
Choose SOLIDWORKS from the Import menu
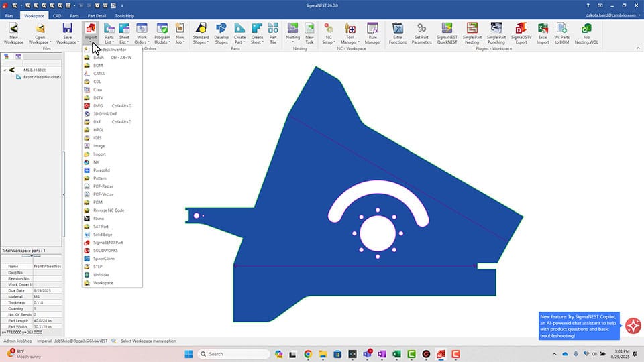(x=105, y=251)
